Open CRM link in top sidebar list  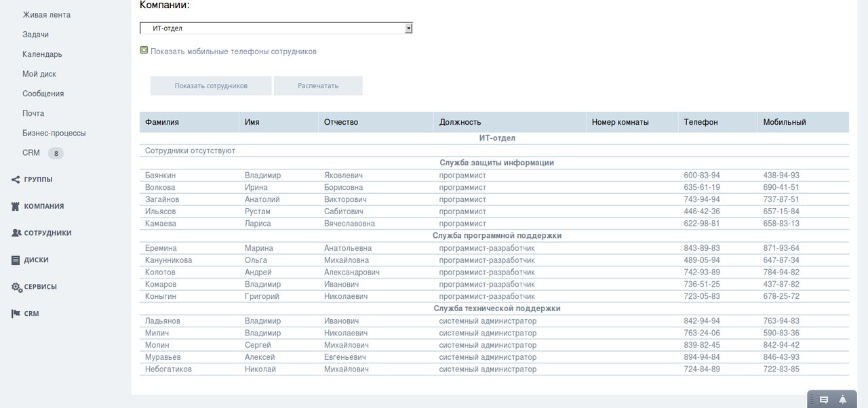coord(31,152)
